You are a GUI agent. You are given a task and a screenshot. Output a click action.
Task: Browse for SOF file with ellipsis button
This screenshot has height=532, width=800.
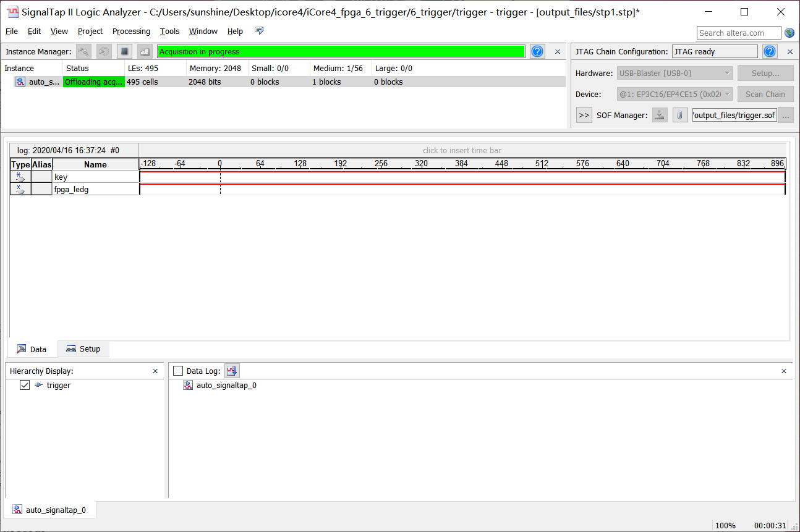tap(786, 115)
